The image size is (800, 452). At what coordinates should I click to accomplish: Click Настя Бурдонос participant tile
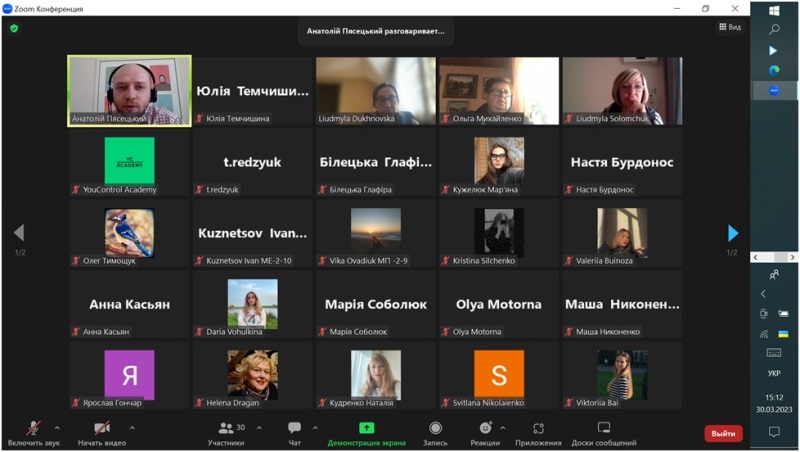coord(622,162)
